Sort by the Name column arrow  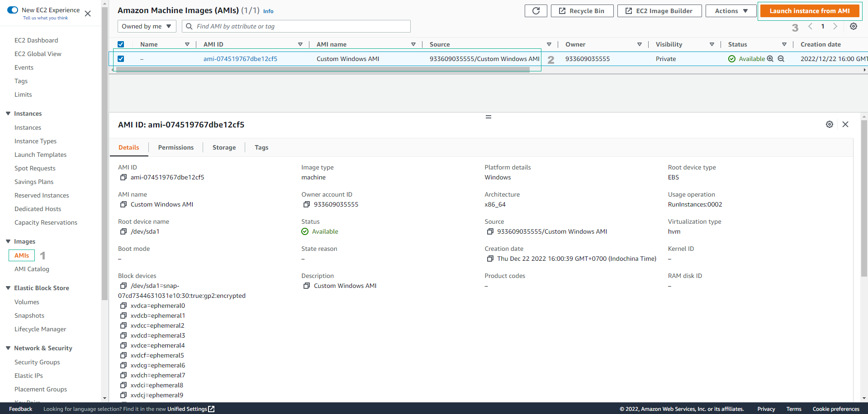pos(187,44)
